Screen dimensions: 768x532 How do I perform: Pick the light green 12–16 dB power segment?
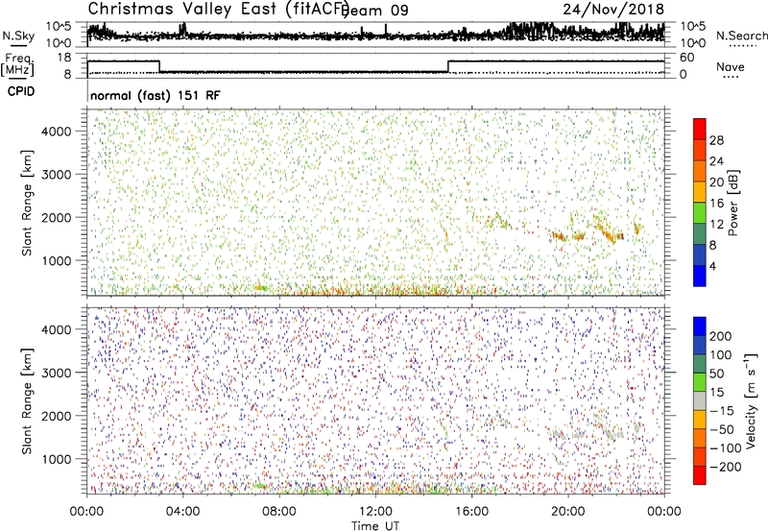(x=700, y=212)
